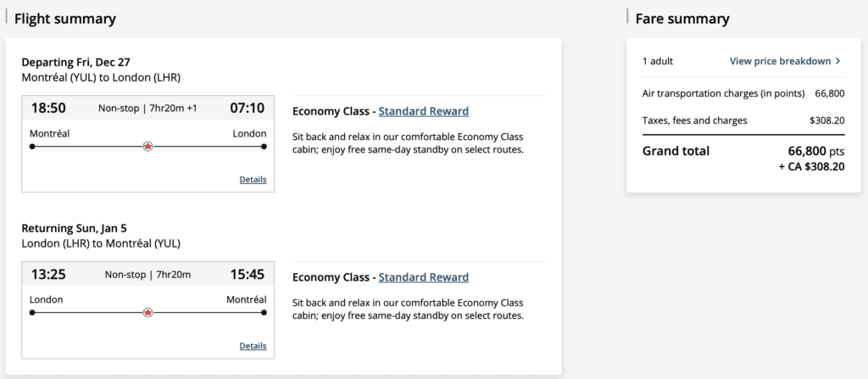Open Details for the London to Montréal flight
Viewport: 868px width, 379px height.
point(253,346)
